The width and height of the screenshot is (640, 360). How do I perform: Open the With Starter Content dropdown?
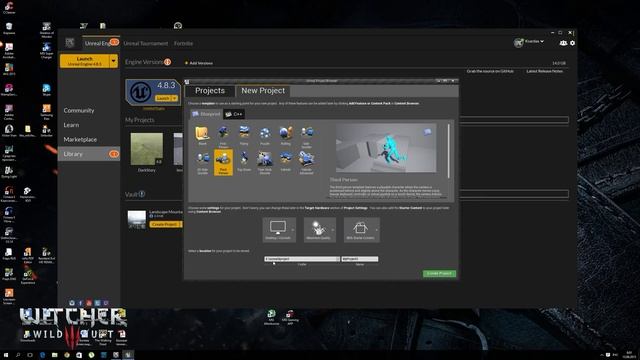[x=362, y=230]
